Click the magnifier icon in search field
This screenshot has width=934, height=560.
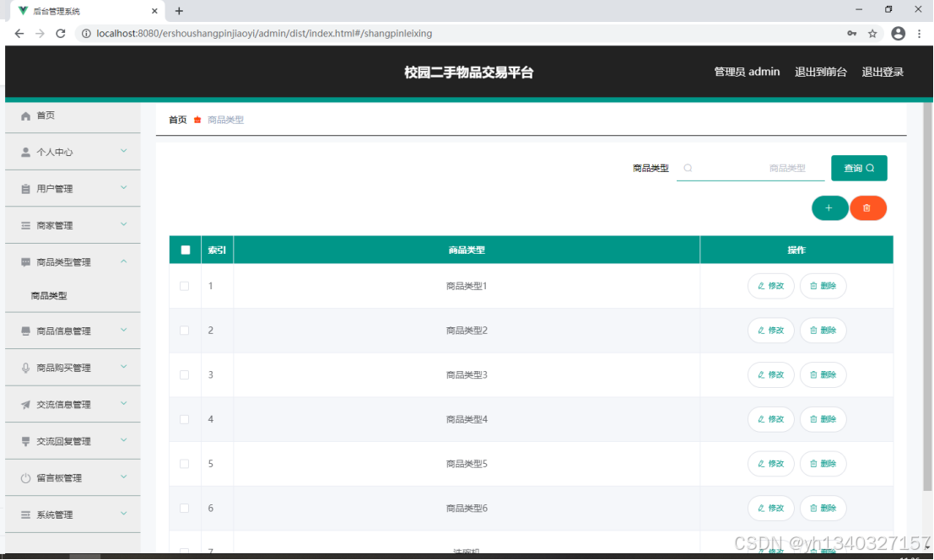688,169
